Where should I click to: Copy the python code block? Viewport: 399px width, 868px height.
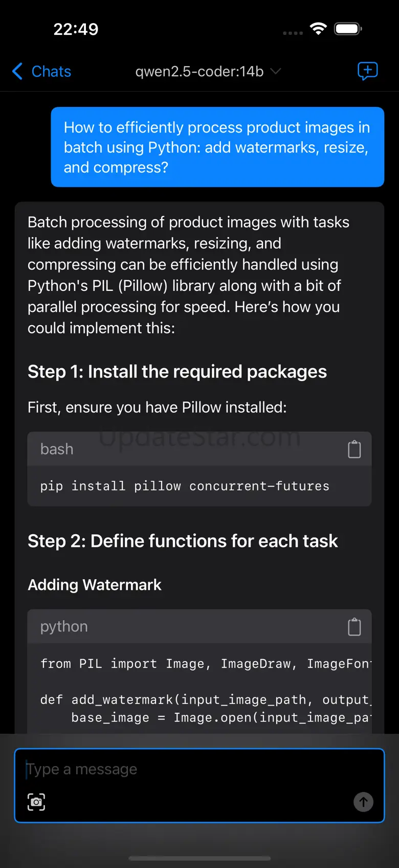354,627
